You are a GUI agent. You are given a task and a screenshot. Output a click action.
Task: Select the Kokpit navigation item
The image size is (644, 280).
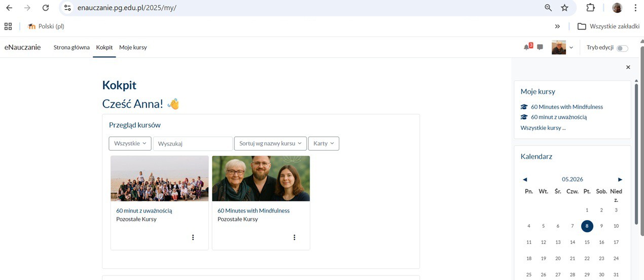tap(104, 47)
